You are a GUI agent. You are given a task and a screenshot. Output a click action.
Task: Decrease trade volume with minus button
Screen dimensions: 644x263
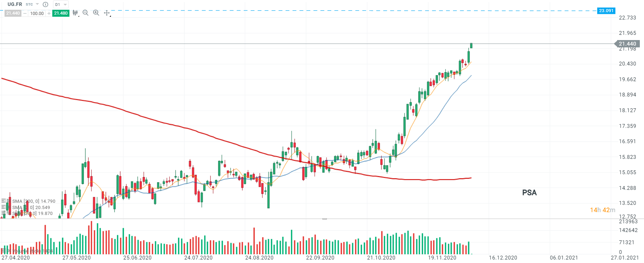pos(25,13)
